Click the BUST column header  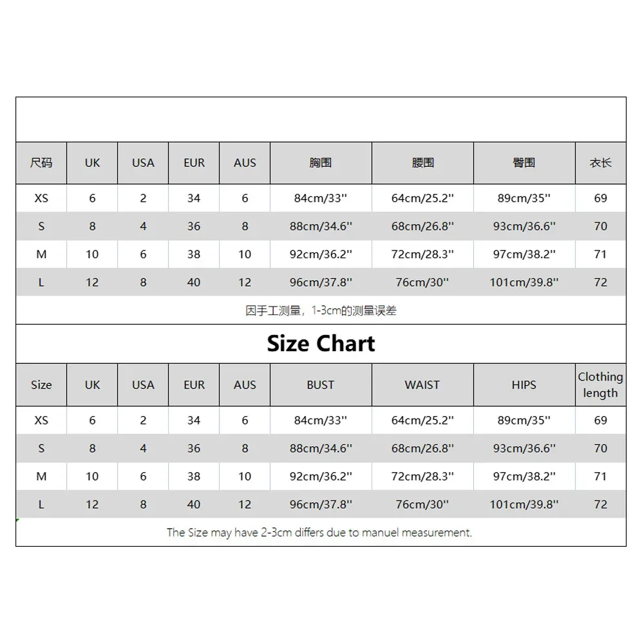pyautogui.click(x=321, y=385)
